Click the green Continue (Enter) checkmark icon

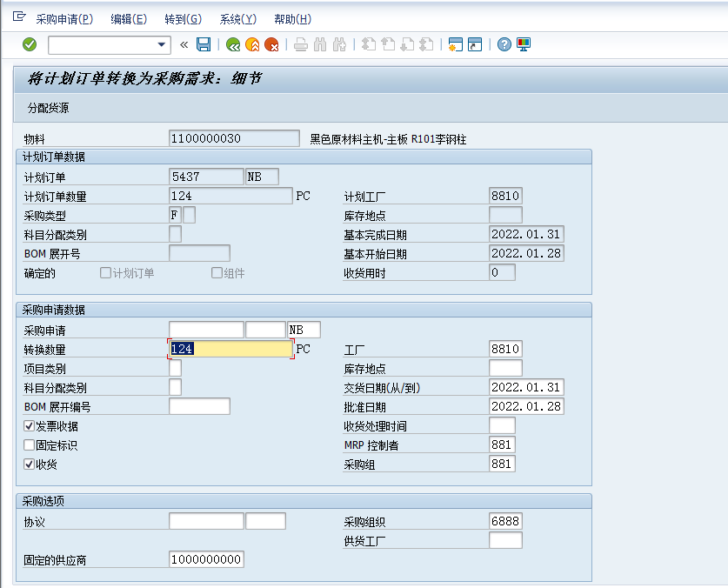click(x=28, y=44)
